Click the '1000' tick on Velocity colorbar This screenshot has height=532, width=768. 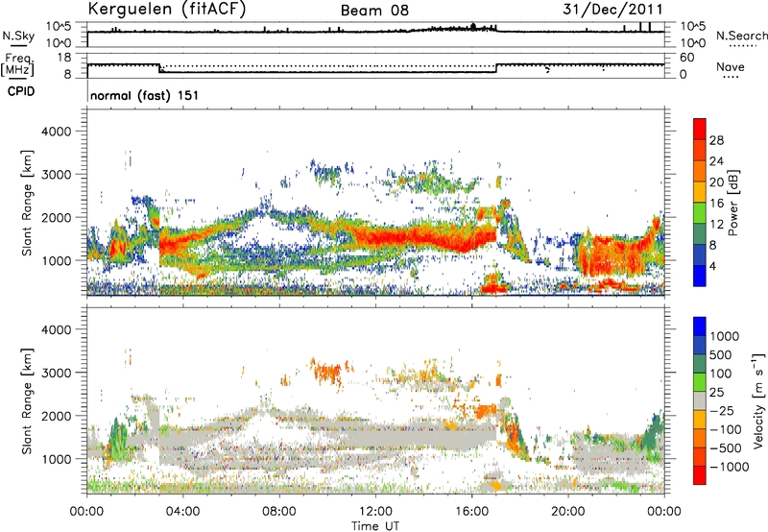(724, 336)
